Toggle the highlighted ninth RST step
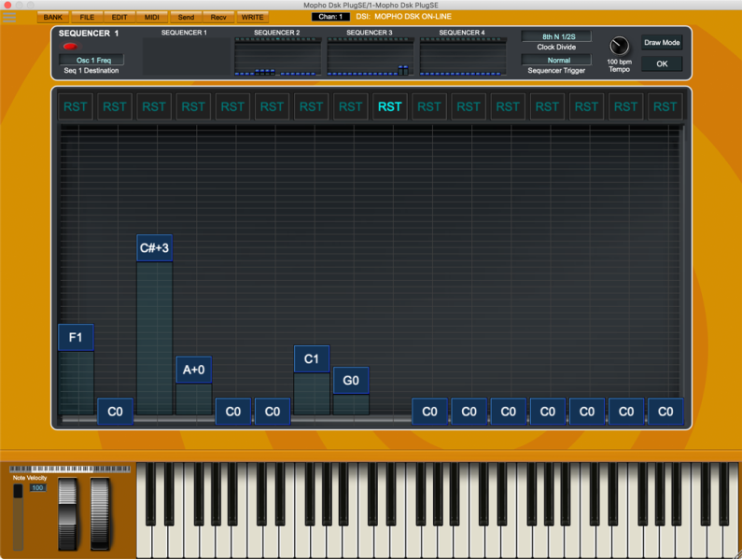This screenshot has width=742, height=560. coord(390,106)
